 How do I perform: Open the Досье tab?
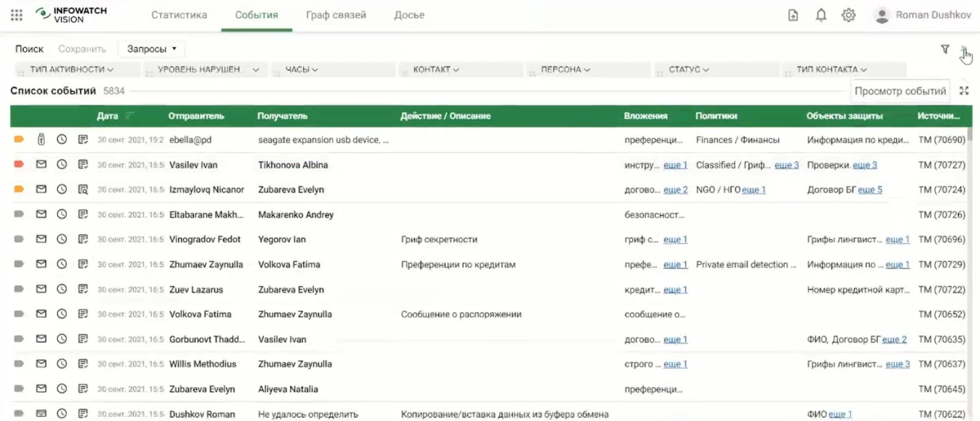(409, 15)
